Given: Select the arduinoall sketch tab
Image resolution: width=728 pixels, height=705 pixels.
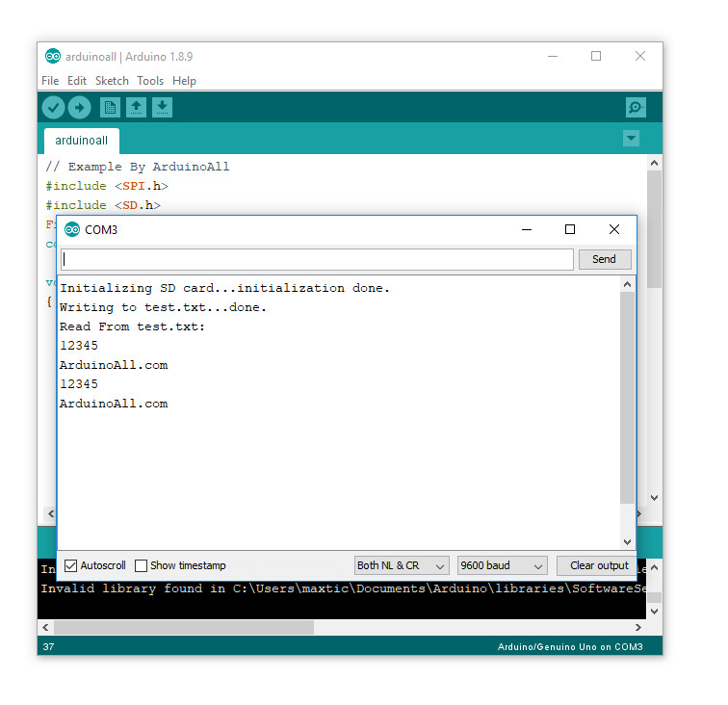Looking at the screenshot, I should coord(81,141).
